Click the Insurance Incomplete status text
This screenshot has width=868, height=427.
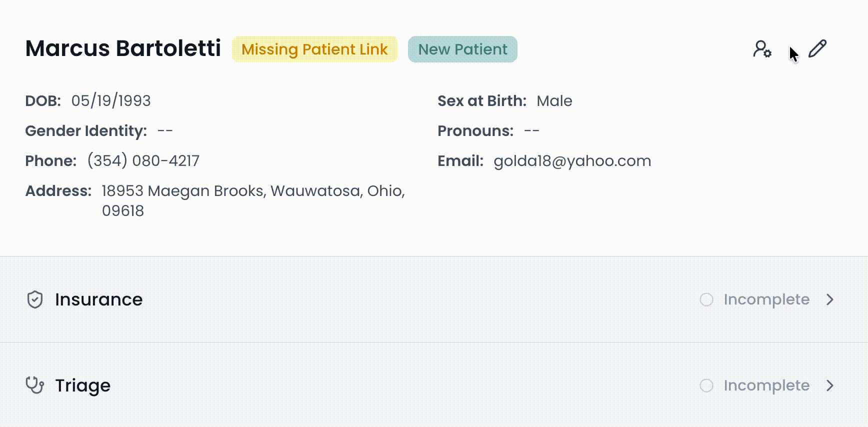766,299
